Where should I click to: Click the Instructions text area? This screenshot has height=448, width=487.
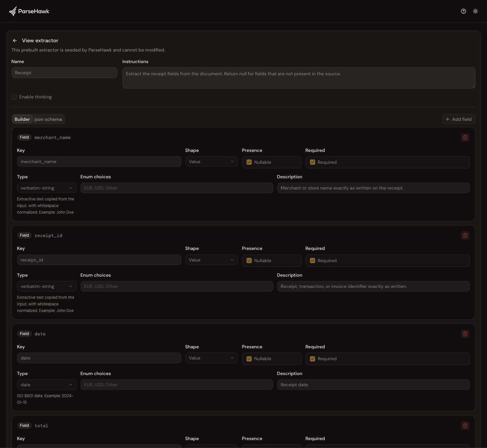point(299,78)
